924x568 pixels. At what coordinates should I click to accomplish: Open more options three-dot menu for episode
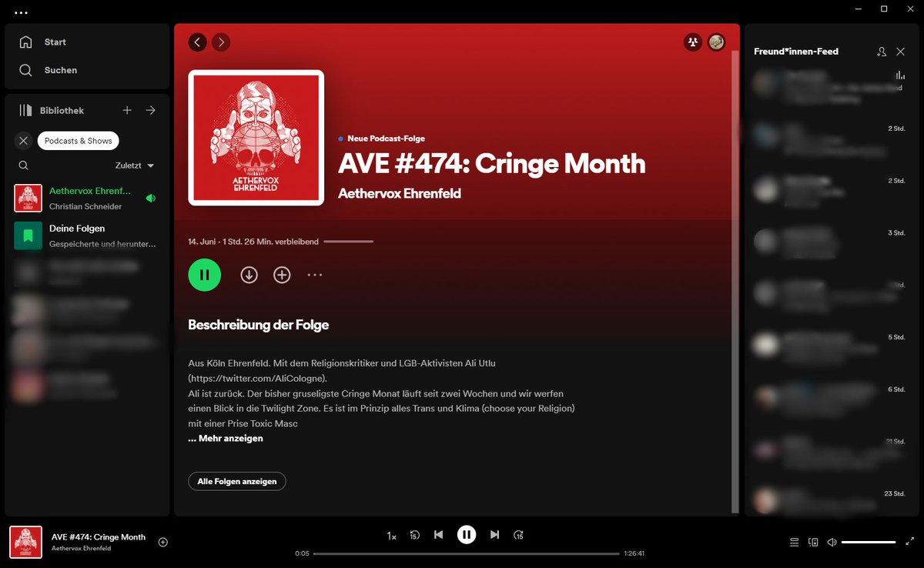(315, 275)
